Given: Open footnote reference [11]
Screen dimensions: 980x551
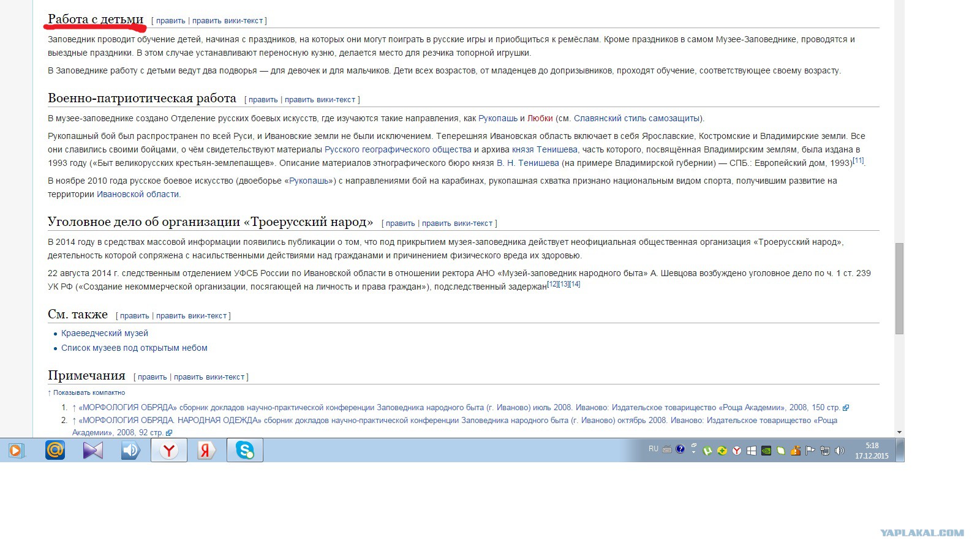Looking at the screenshot, I should tap(858, 160).
